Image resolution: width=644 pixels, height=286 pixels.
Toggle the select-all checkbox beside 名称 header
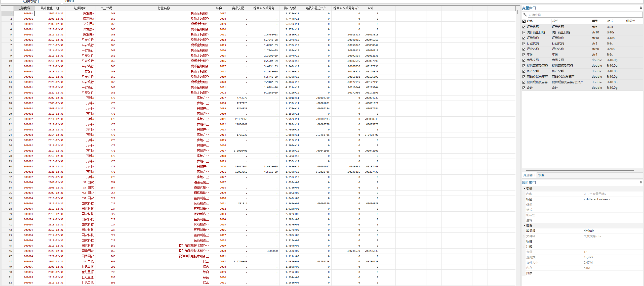pyautogui.click(x=524, y=21)
